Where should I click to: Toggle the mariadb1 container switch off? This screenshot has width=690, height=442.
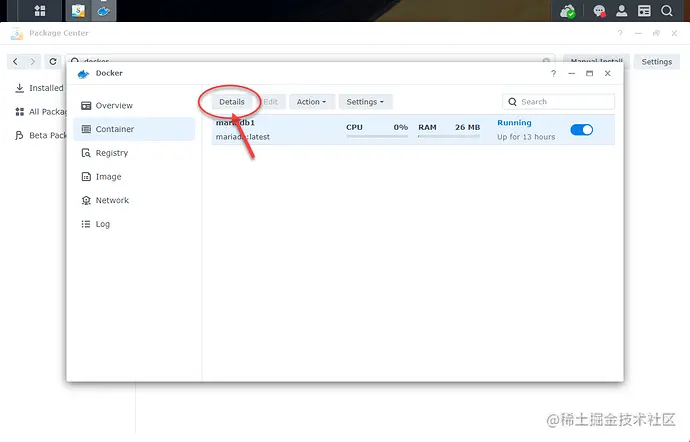(581, 129)
